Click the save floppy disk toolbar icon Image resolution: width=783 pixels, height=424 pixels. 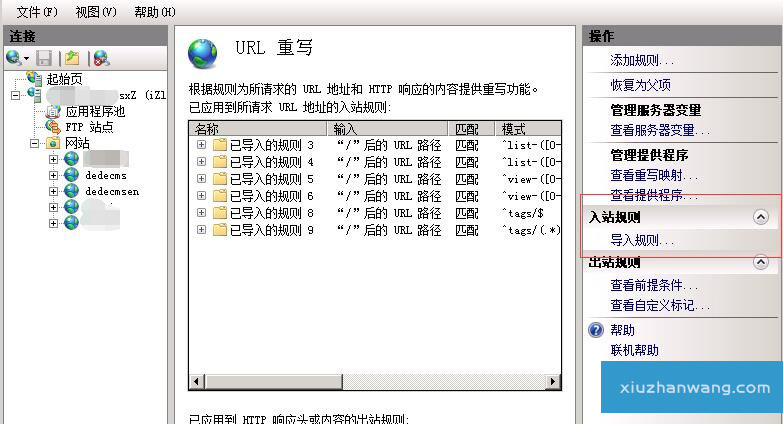[x=43, y=58]
